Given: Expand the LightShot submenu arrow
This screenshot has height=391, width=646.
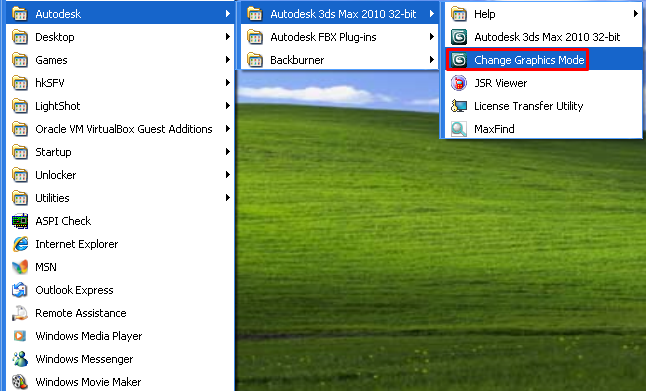Looking at the screenshot, I should [227, 106].
